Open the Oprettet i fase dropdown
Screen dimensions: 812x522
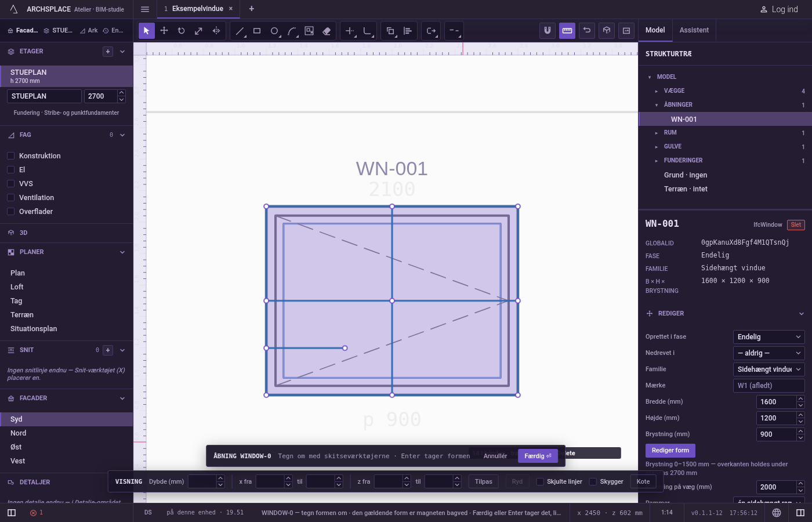point(769,337)
